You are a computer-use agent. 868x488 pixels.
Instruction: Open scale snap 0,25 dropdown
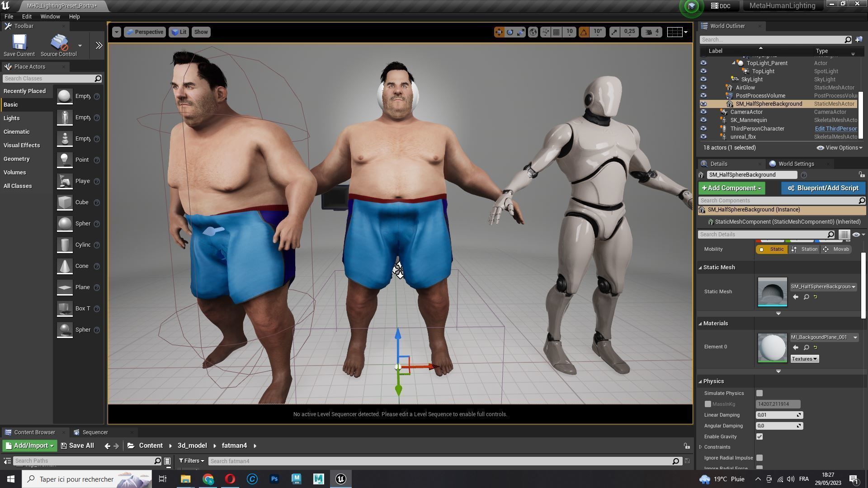629,32
